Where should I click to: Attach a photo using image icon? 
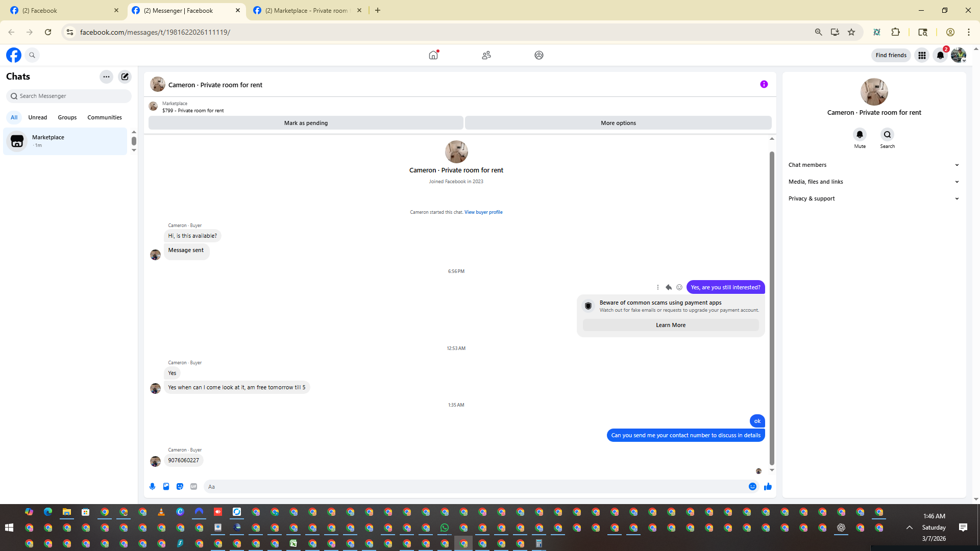[x=166, y=487]
